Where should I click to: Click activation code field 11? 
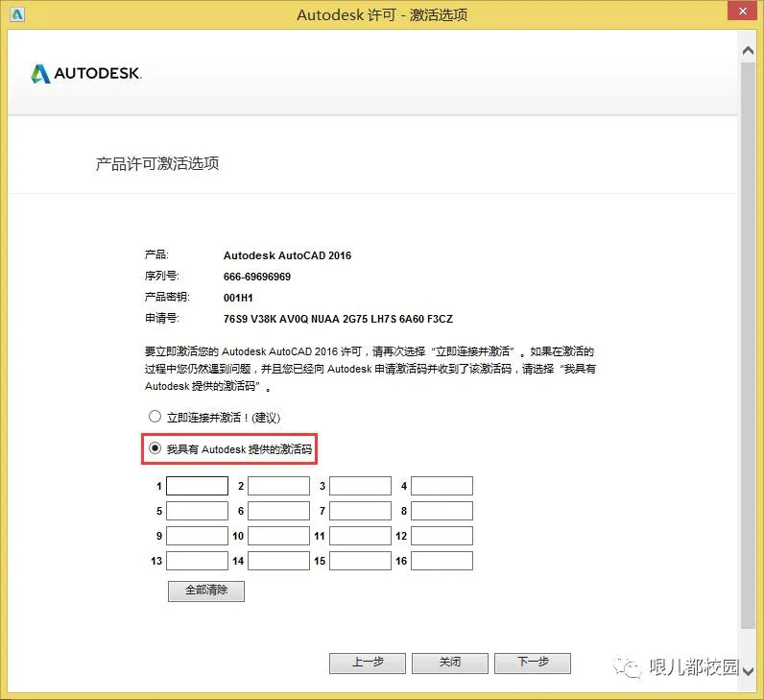361,536
